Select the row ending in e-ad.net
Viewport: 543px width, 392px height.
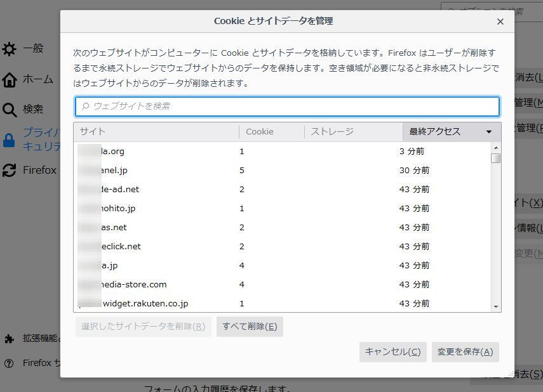pos(282,189)
